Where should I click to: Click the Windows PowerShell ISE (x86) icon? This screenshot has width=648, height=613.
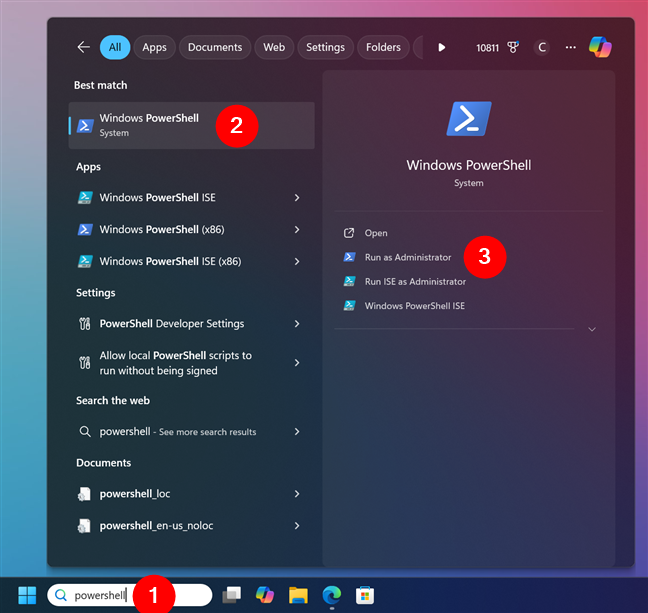pyautogui.click(x=85, y=261)
